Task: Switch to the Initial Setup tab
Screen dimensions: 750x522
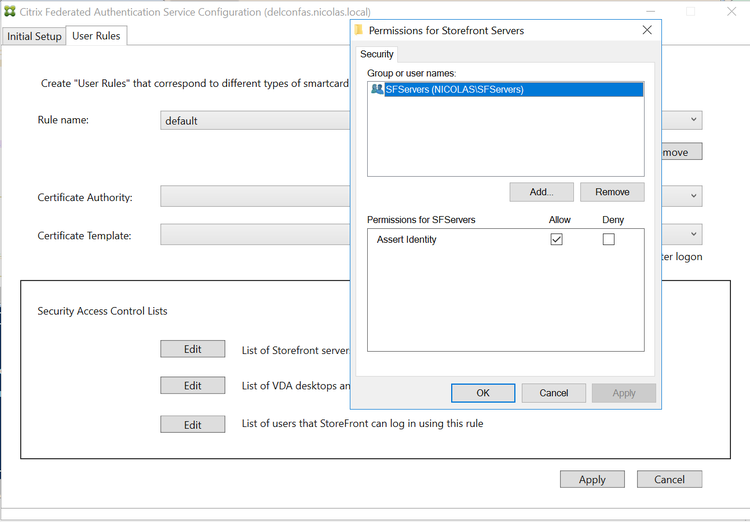Action: (x=34, y=36)
